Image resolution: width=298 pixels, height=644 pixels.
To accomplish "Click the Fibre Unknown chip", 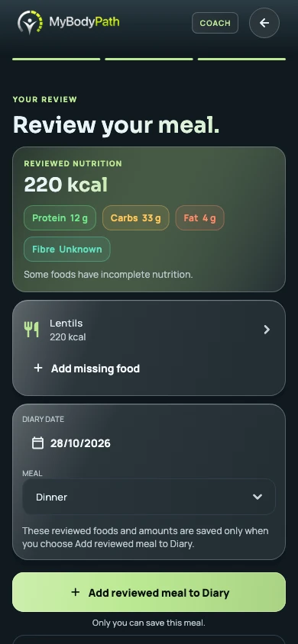I will pyautogui.click(x=67, y=249).
